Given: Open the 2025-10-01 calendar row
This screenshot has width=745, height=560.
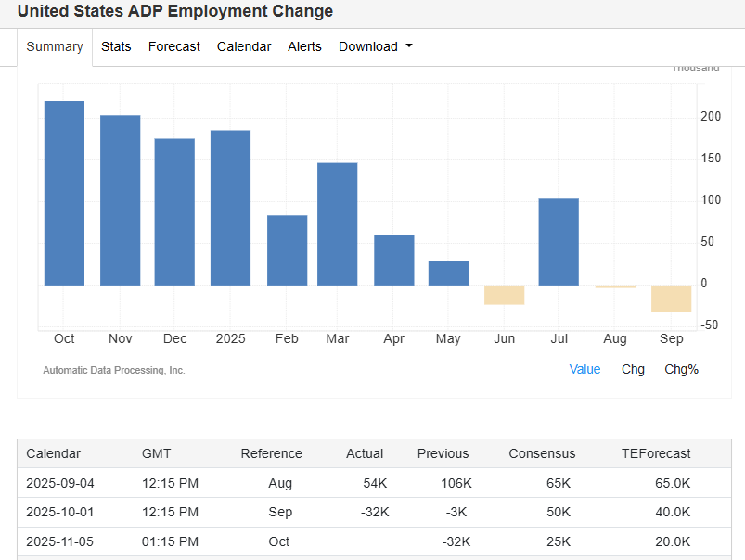Looking at the screenshot, I should coord(59,512).
